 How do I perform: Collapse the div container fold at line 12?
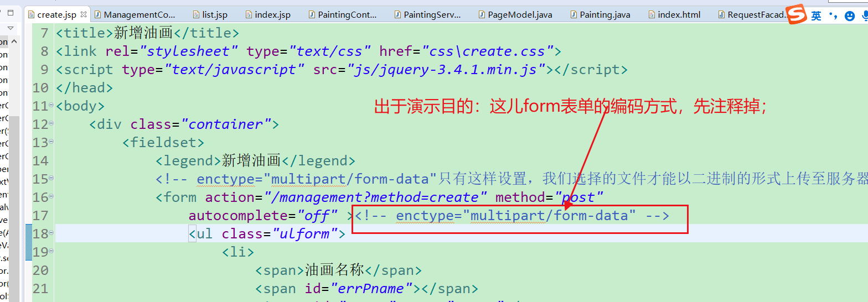tap(51, 123)
